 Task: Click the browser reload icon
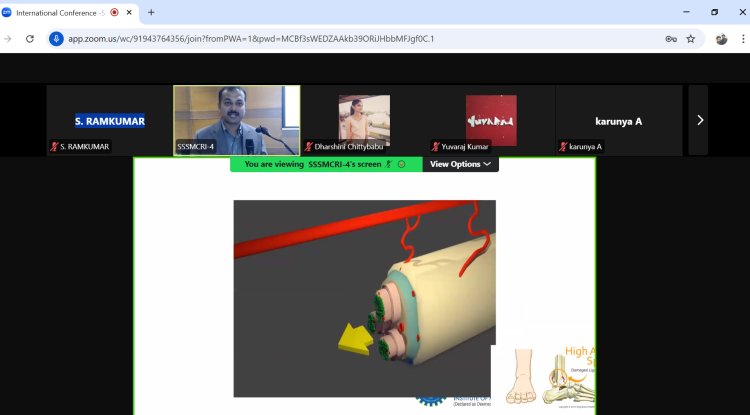click(x=30, y=39)
